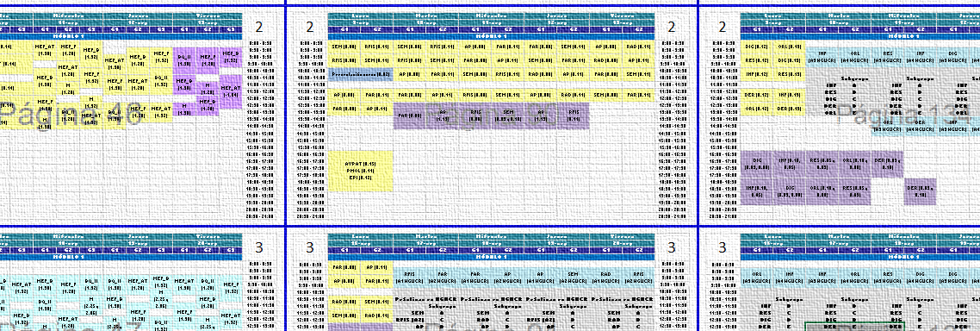Image resolution: width=980 pixels, height=331 pixels.
Task: Select the yellow AVPAT, PMOL, EPI block
Action: coord(361,170)
